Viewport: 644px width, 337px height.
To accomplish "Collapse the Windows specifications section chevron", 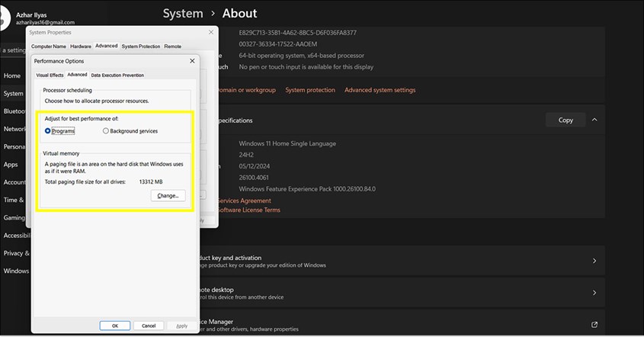I will click(594, 120).
